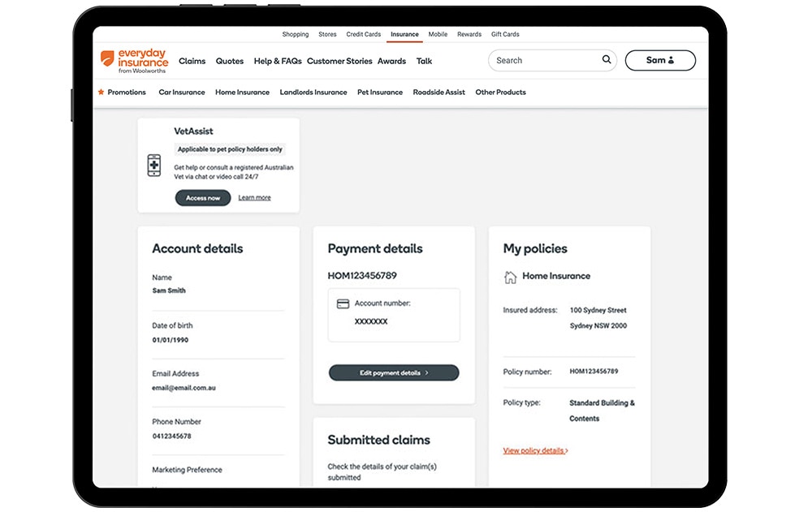The height and width of the screenshot is (512, 812).
Task: Click the Promotions star icon
Action: (x=101, y=93)
